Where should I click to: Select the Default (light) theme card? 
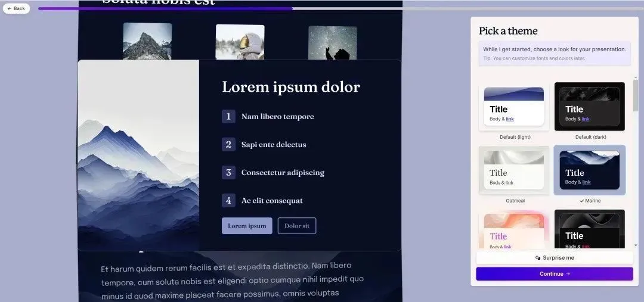tap(514, 107)
